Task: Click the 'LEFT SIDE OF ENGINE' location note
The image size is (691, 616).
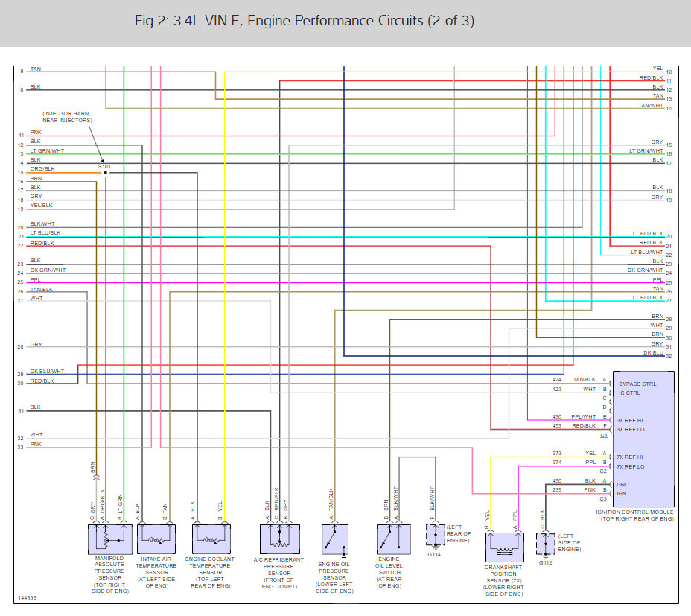Action: (570, 543)
